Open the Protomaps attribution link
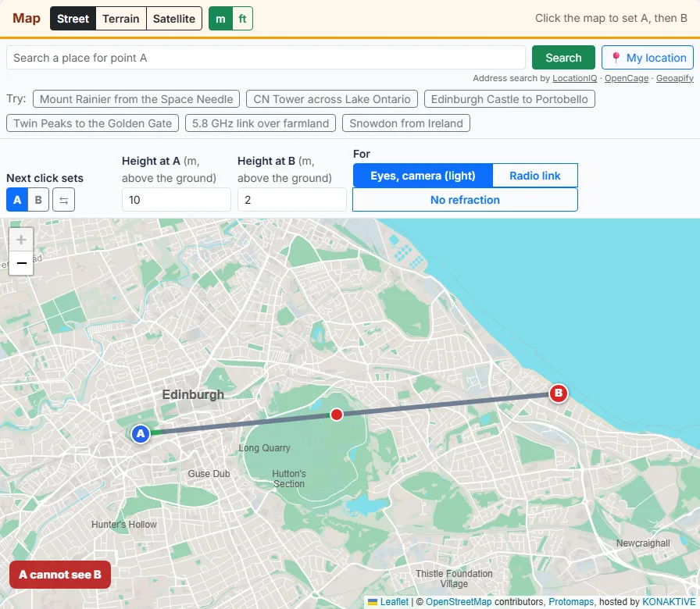This screenshot has width=700, height=609. (x=571, y=601)
